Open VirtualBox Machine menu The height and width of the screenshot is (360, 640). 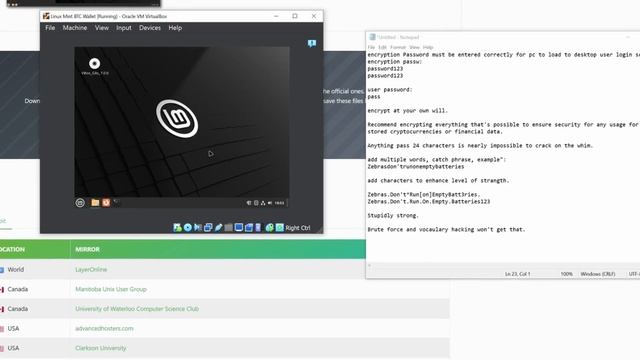pyautogui.click(x=75, y=28)
